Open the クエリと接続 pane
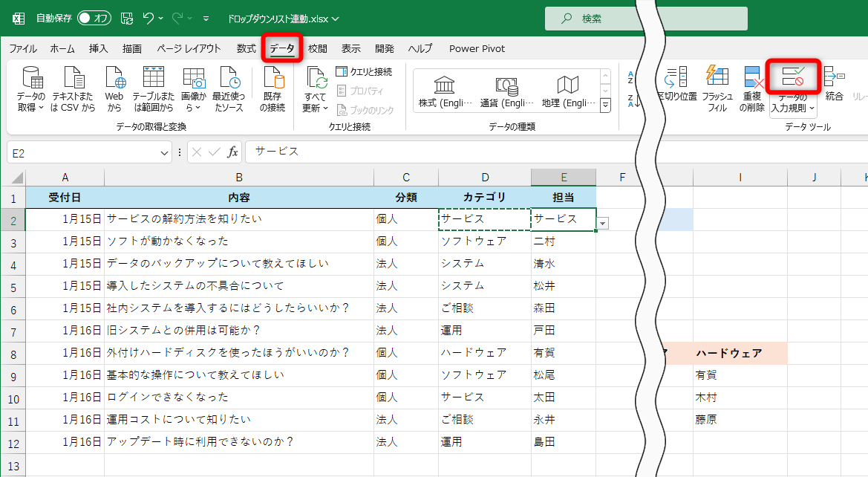868x477 pixels. pos(363,71)
